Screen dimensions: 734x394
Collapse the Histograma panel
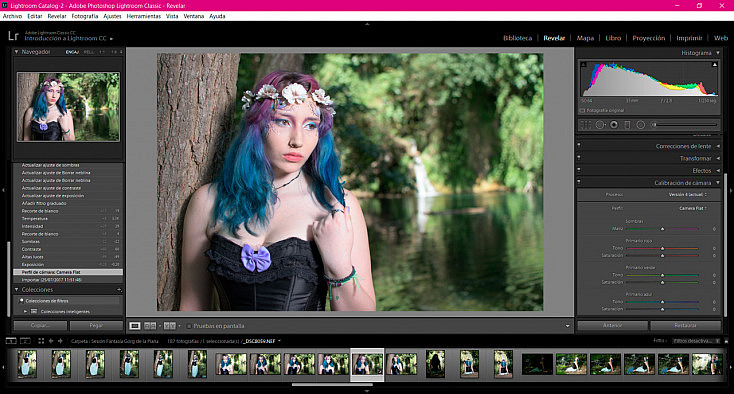(x=718, y=53)
